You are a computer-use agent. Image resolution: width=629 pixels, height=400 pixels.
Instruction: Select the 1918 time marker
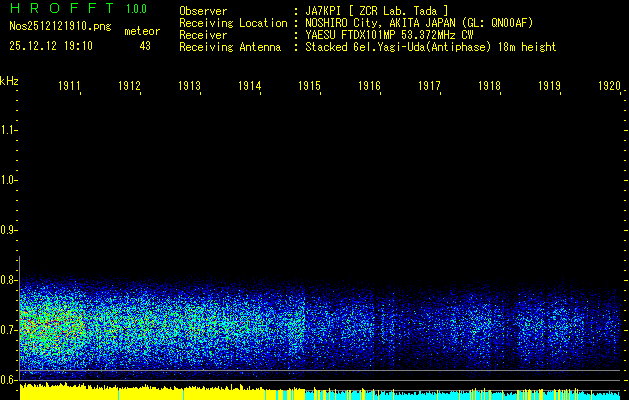(489, 87)
